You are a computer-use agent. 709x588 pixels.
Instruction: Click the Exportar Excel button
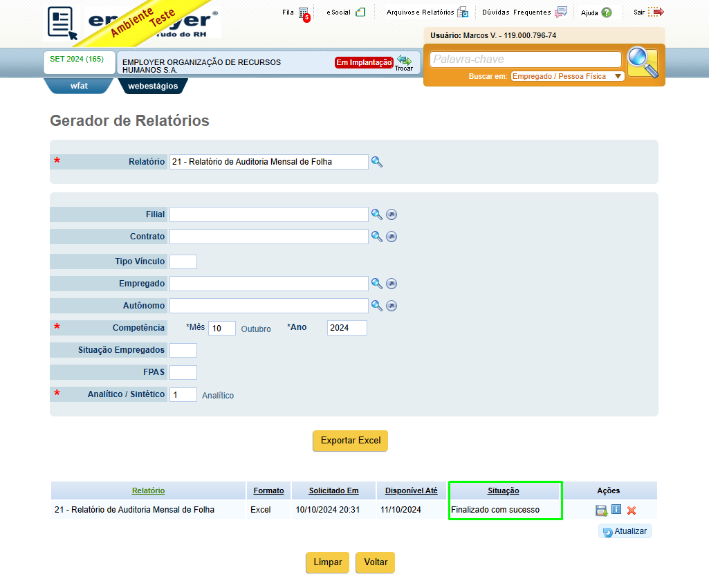coord(351,441)
